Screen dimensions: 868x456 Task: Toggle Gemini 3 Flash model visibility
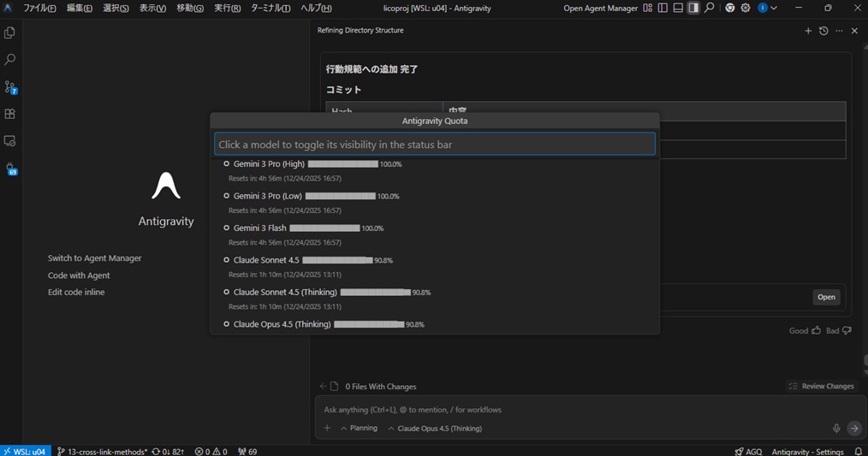tap(260, 228)
